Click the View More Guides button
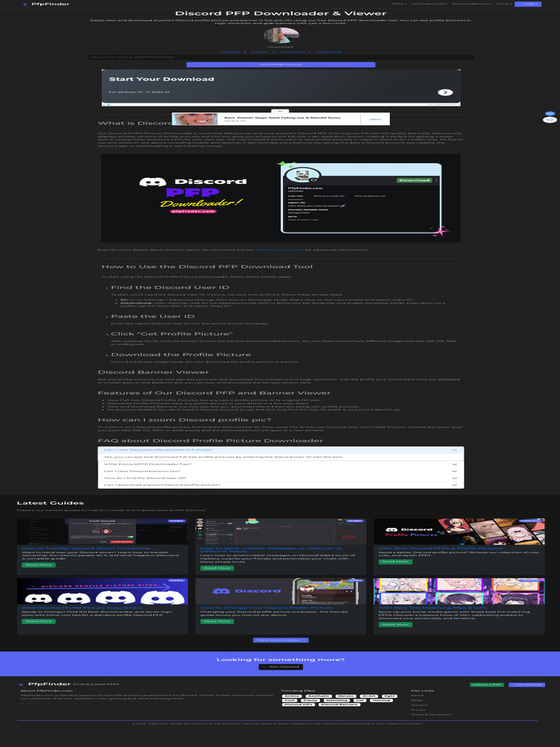560x747 pixels. click(x=281, y=640)
